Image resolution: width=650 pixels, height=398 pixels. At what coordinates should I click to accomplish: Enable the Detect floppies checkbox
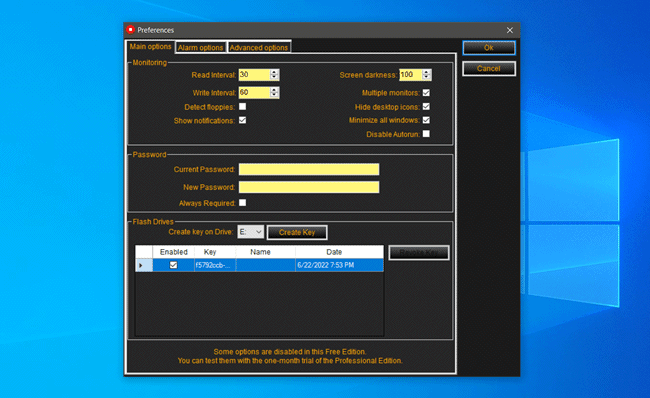click(x=243, y=107)
